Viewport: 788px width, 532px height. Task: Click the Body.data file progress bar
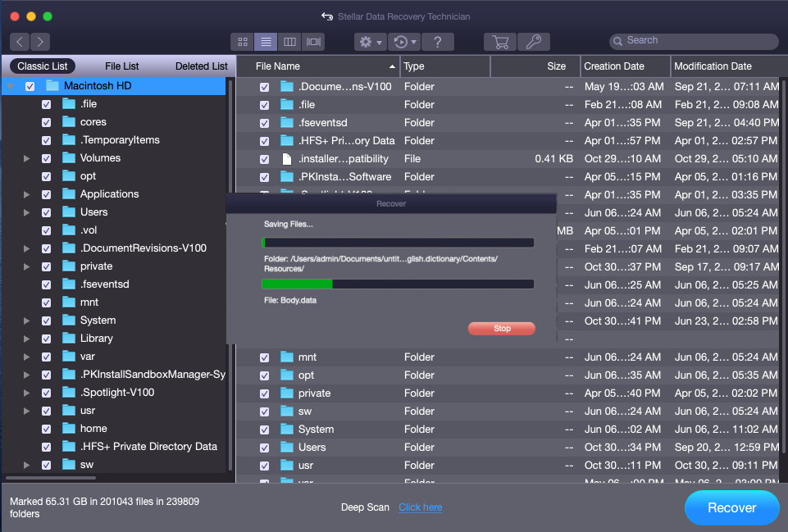click(398, 284)
